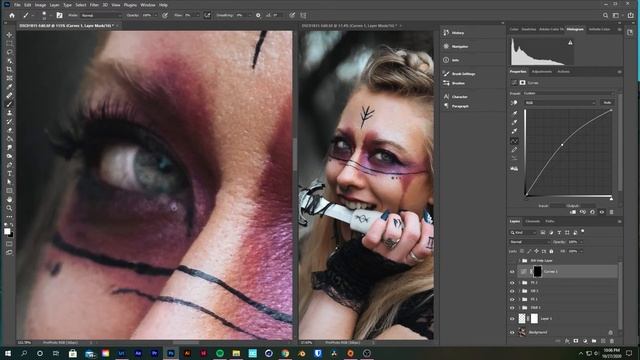Open the Windows Start menu
This screenshot has height=360, width=640.
pos(8,353)
